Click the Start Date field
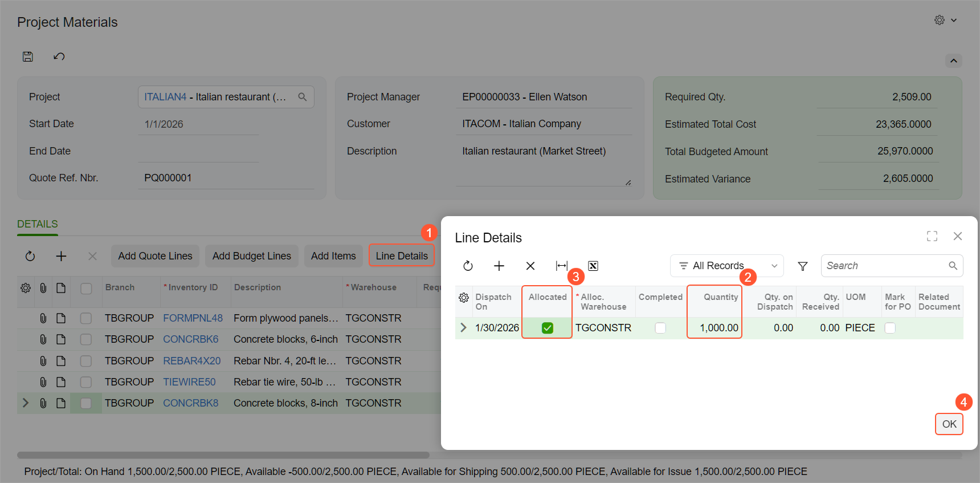980x483 pixels. click(198, 124)
